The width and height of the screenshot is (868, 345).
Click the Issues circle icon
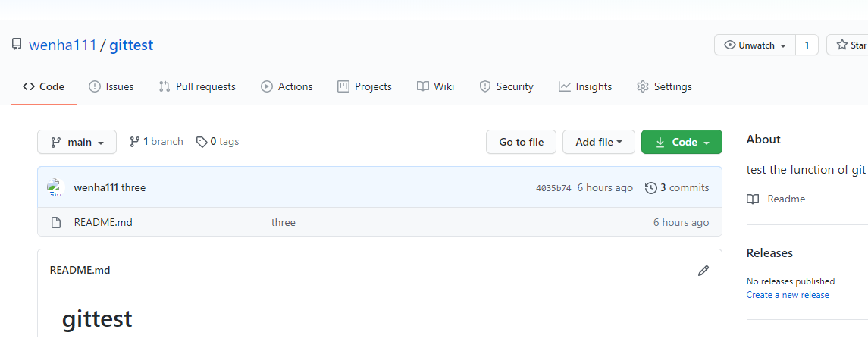[x=95, y=87]
